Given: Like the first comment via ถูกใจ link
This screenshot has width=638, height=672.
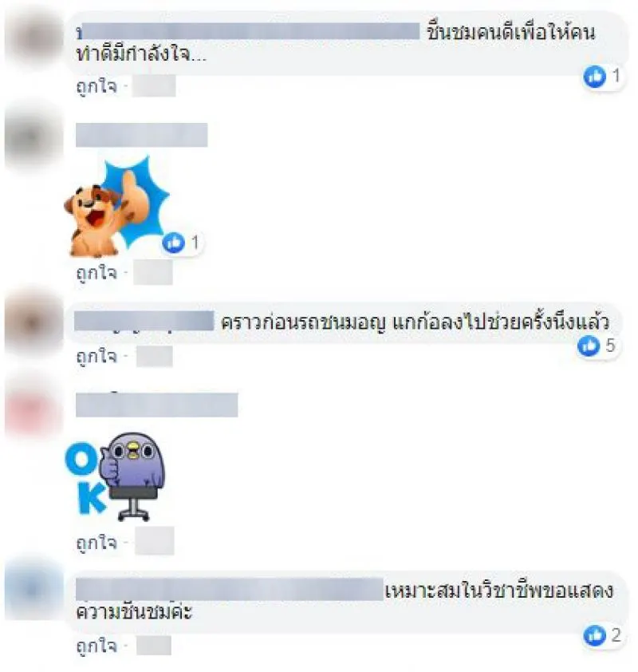Looking at the screenshot, I should tap(96, 86).
